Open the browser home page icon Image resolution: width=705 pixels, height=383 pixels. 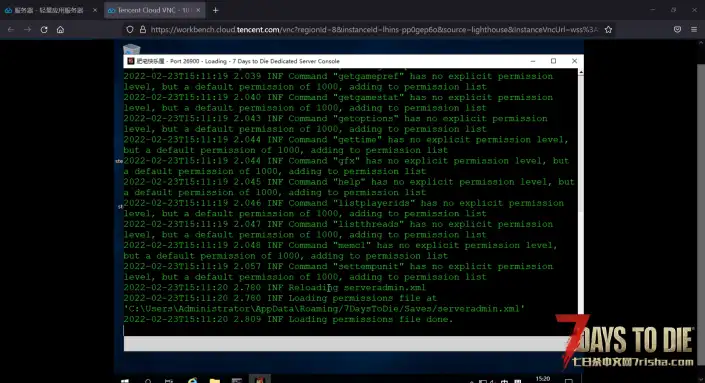(x=60, y=30)
